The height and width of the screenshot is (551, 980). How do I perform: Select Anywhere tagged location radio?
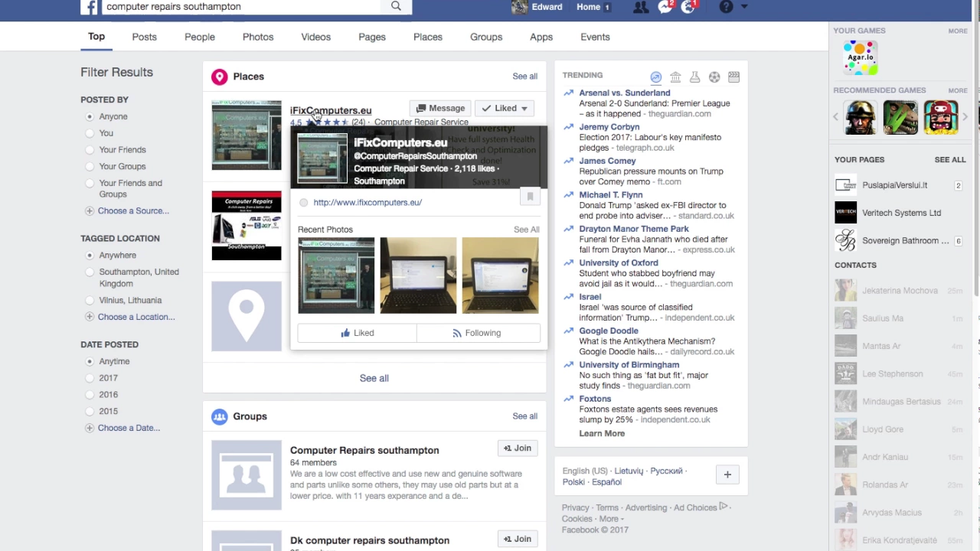pos(90,255)
